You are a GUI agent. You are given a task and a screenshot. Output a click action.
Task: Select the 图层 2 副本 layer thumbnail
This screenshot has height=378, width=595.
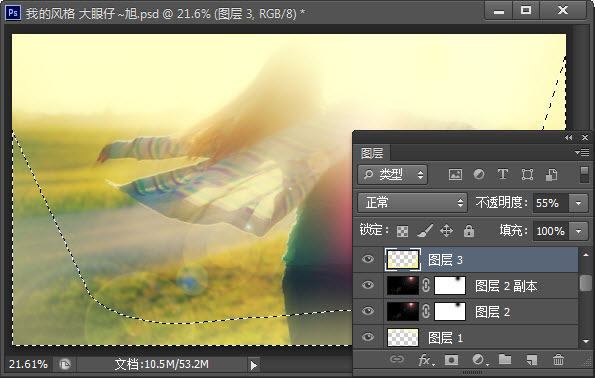403,285
